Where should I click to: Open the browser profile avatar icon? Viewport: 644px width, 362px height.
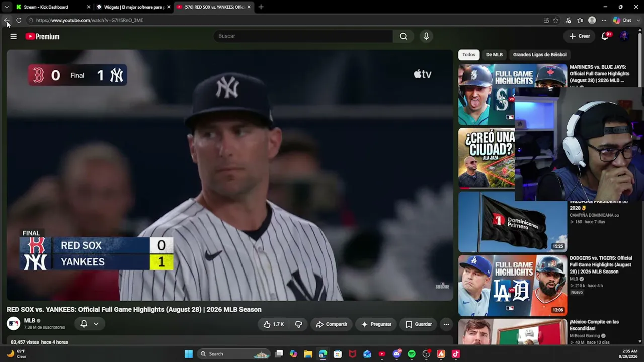[592, 20]
